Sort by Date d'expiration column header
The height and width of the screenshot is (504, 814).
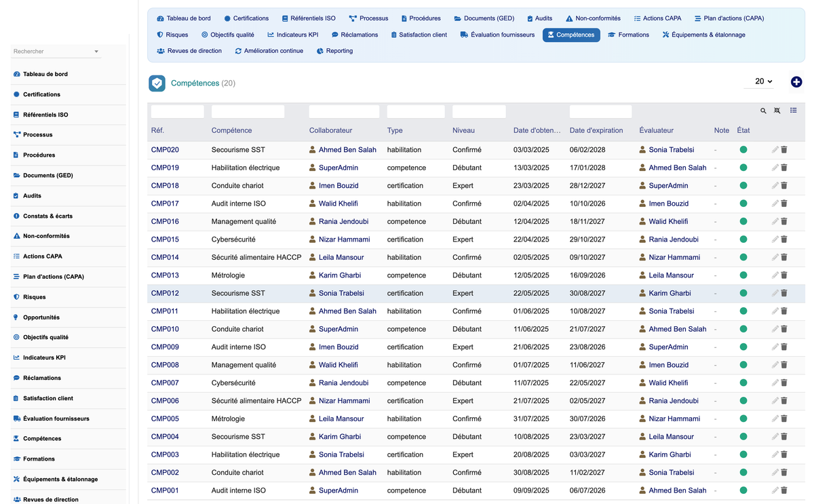click(x=596, y=130)
